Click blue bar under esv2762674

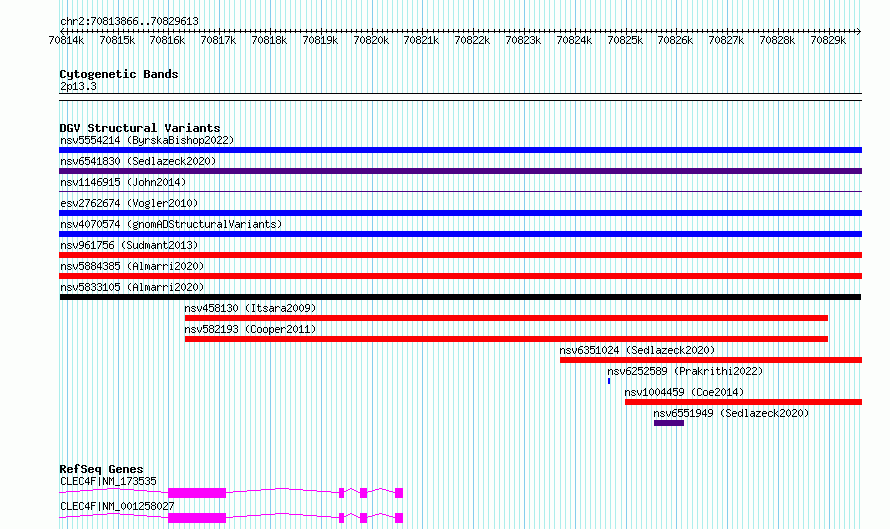click(x=460, y=213)
